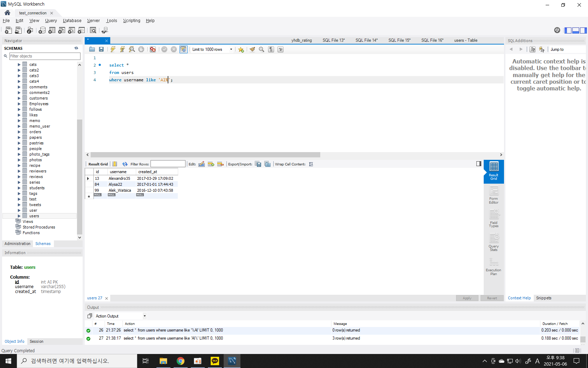
Task: Open the schema inspector icon
Action: (x=30, y=30)
